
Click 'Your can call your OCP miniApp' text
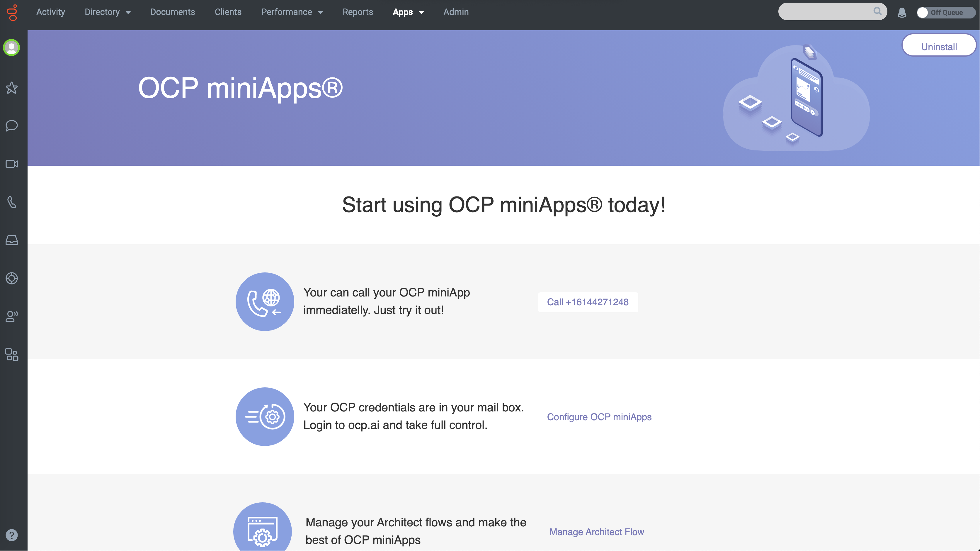click(x=387, y=292)
